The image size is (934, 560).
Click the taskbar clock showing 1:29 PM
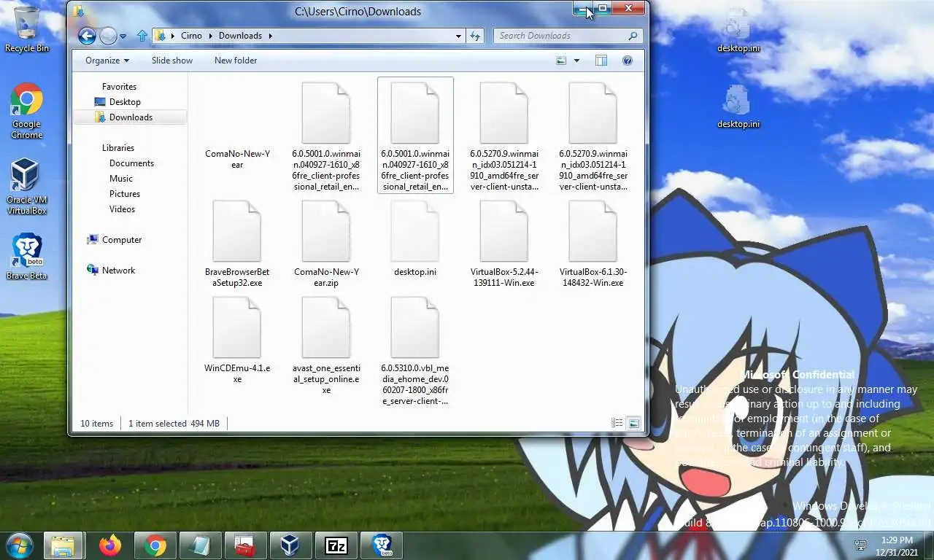(x=897, y=545)
